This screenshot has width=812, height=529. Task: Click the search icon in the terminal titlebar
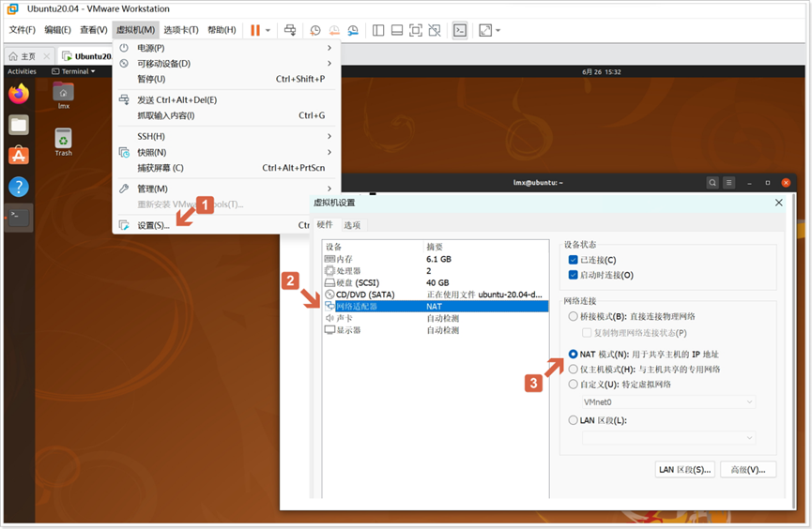[712, 183]
